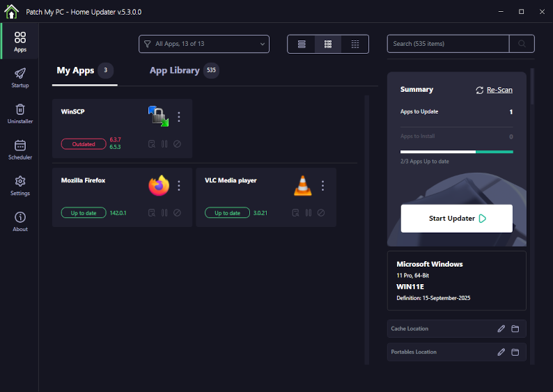The image size is (553, 392).
Task: Open VLC Media player's three-dot menu
Action: click(x=322, y=186)
